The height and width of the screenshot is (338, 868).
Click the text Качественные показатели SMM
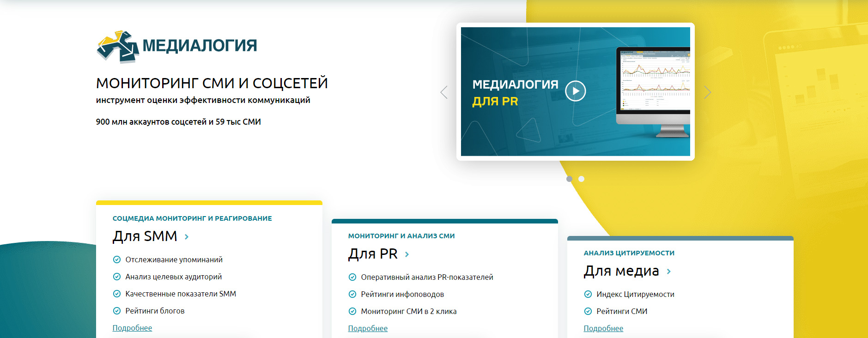tap(181, 294)
